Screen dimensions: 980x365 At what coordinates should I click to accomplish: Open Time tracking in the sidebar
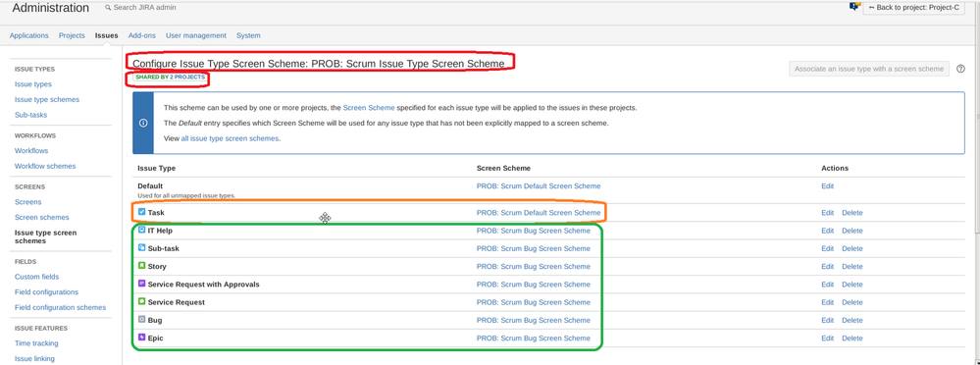36,343
